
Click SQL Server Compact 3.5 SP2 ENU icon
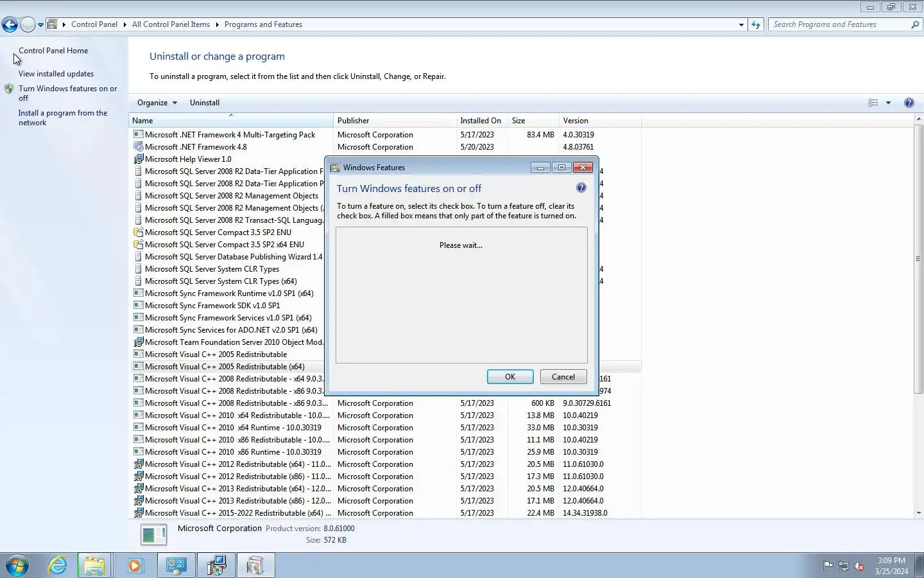tap(138, 232)
